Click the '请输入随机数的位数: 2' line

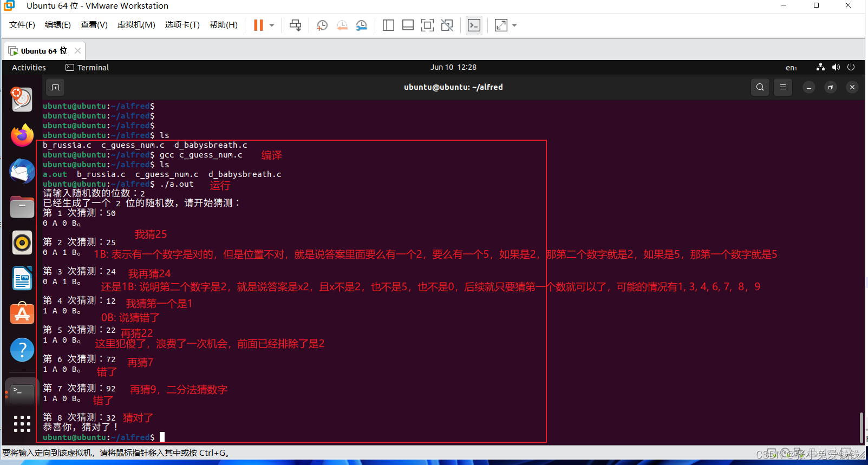(x=94, y=193)
